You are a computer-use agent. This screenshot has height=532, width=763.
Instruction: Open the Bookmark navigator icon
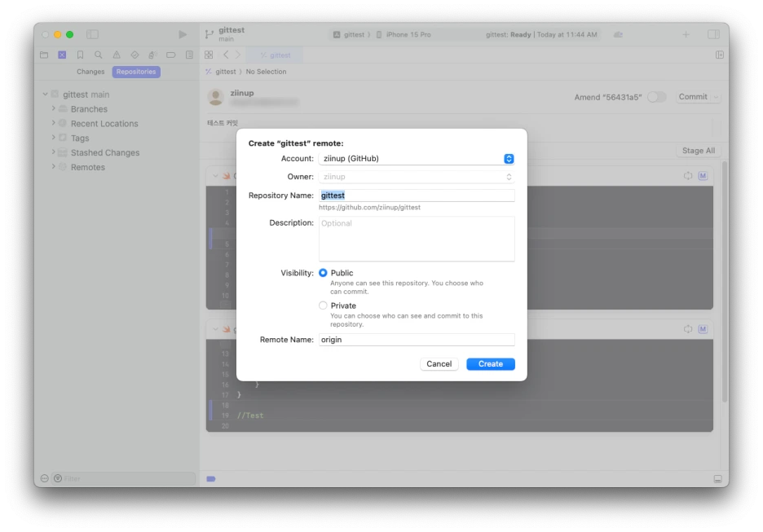[x=80, y=55]
